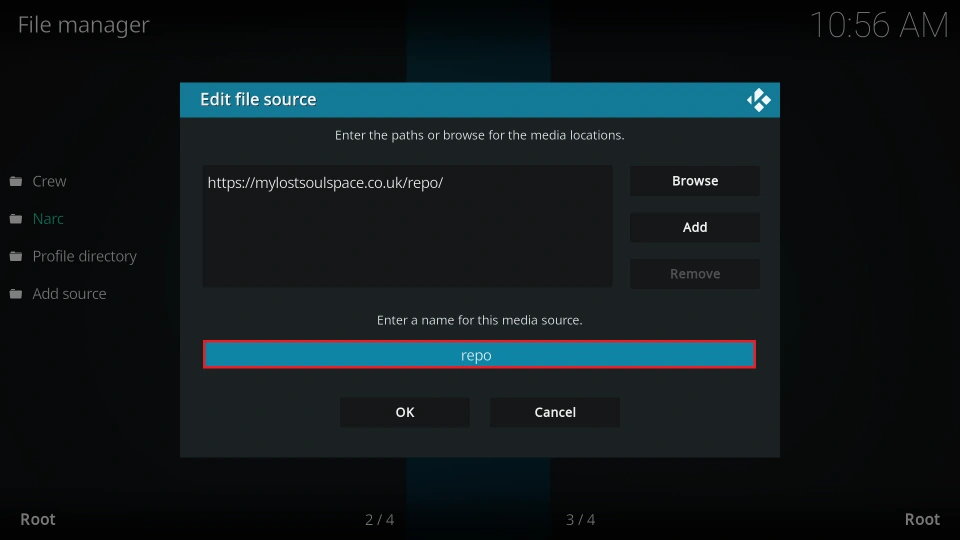Choose the Add source entry
The width and height of the screenshot is (960, 540).
point(69,294)
